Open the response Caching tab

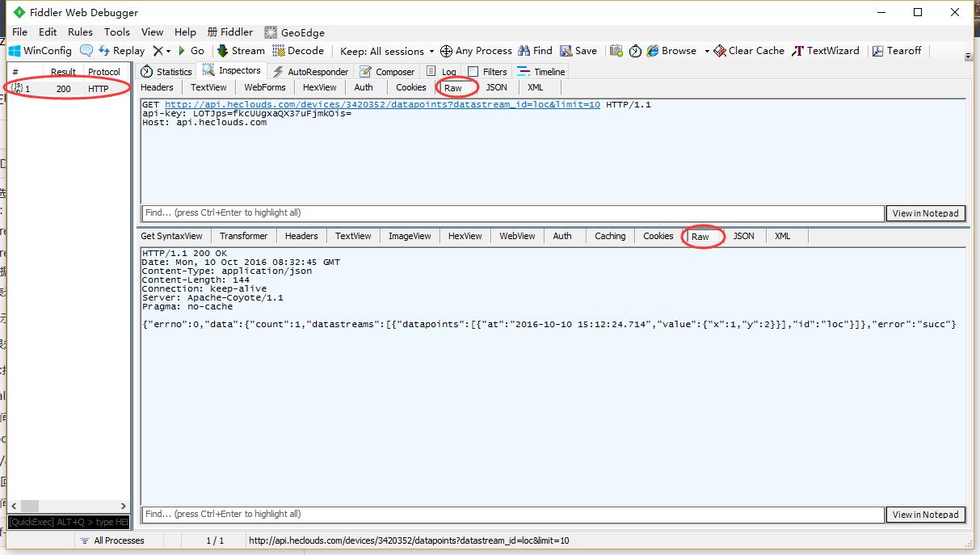pos(610,236)
